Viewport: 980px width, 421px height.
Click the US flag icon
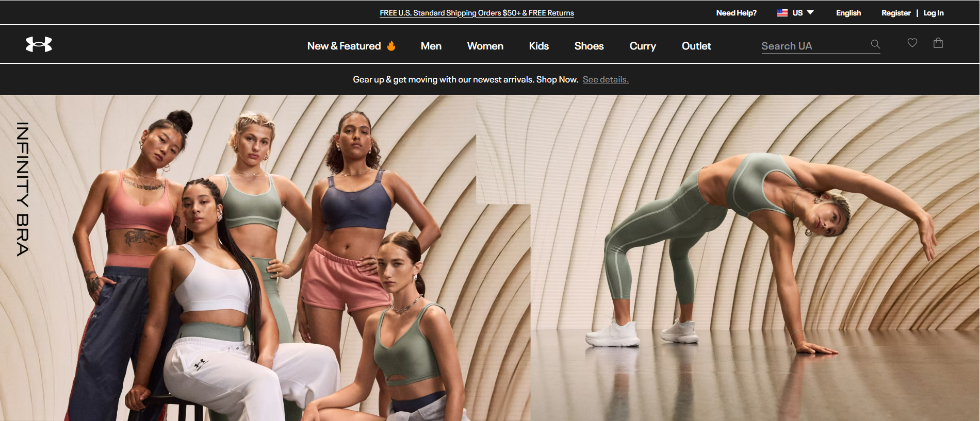click(x=782, y=13)
